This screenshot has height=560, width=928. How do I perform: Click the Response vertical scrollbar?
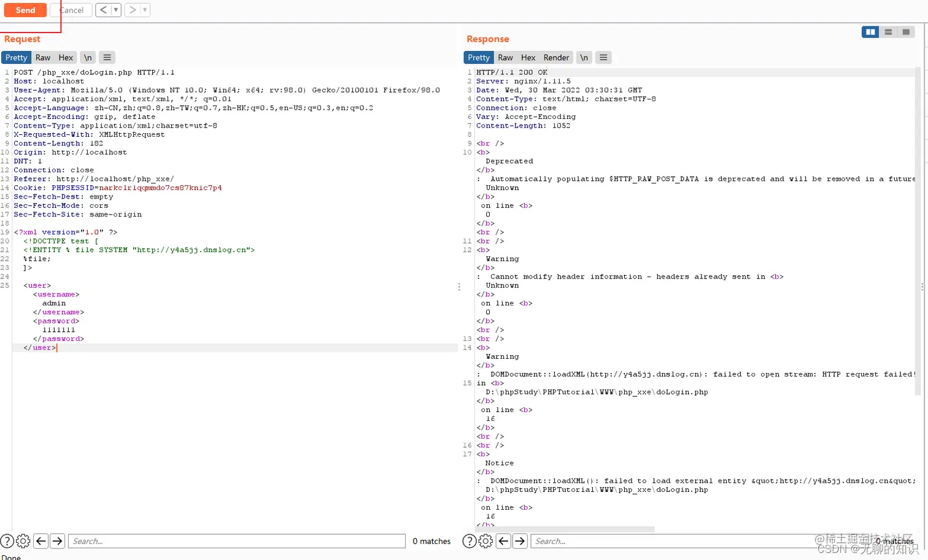(919, 230)
